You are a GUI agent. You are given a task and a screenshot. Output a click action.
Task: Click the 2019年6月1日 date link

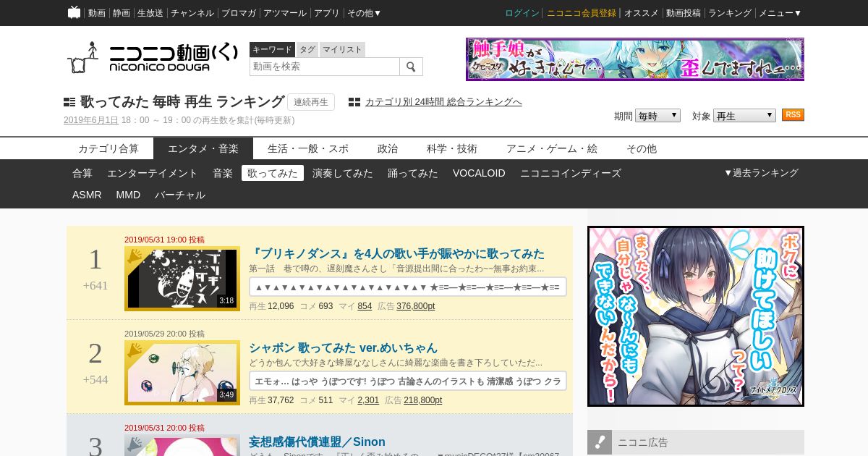(x=91, y=120)
